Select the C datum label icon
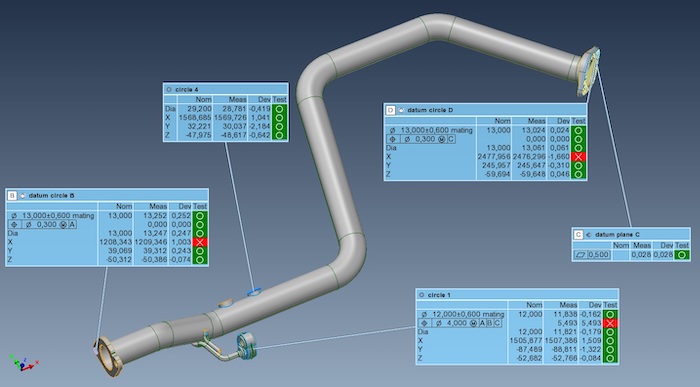Screen dimensions: 700x387 pos(578,234)
